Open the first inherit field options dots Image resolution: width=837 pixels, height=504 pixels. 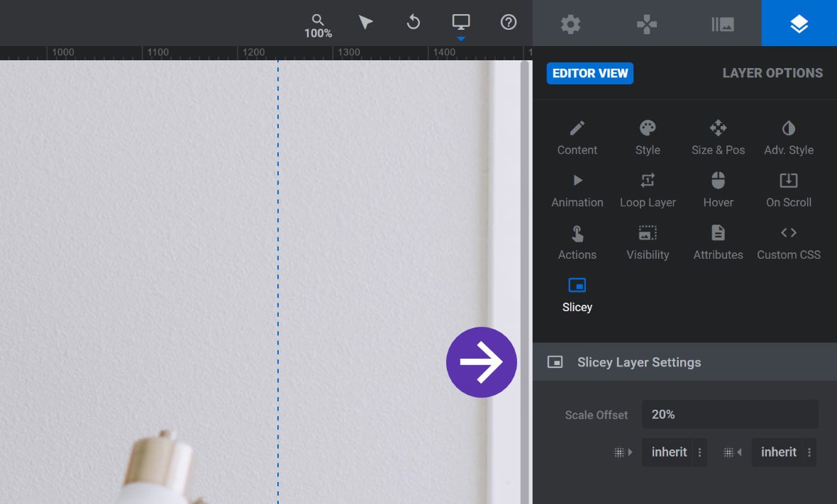[x=700, y=452]
